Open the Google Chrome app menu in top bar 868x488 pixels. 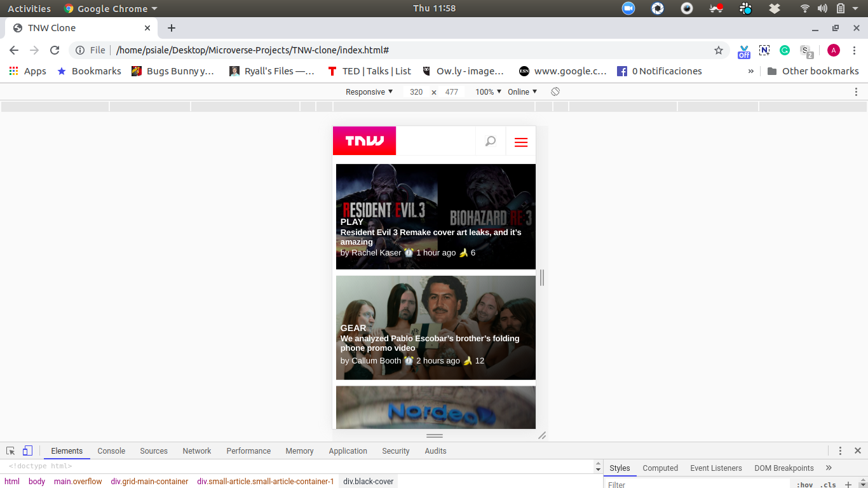[111, 8]
